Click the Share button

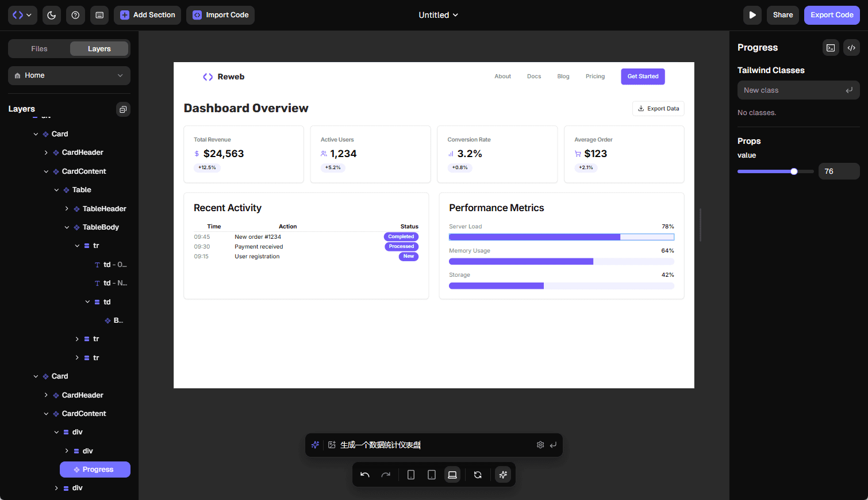point(782,15)
